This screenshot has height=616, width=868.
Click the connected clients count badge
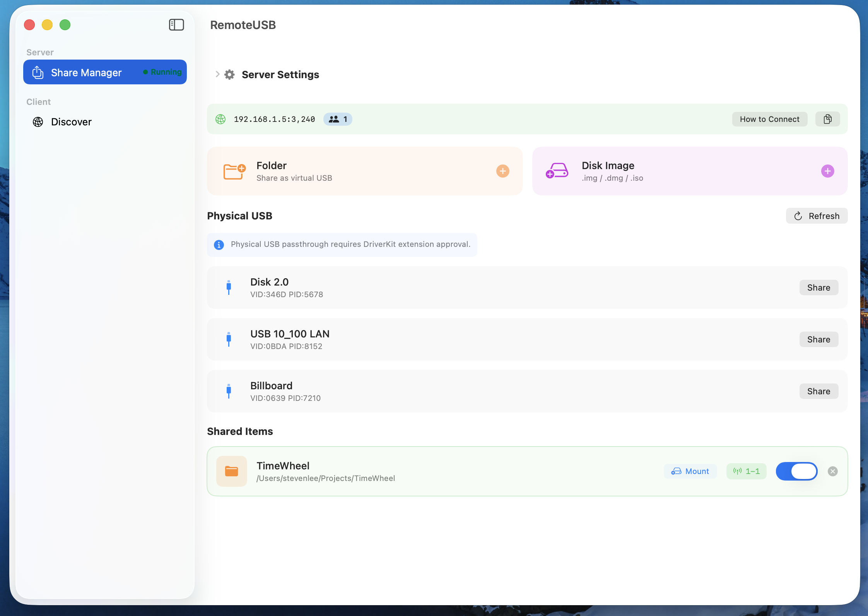(338, 119)
